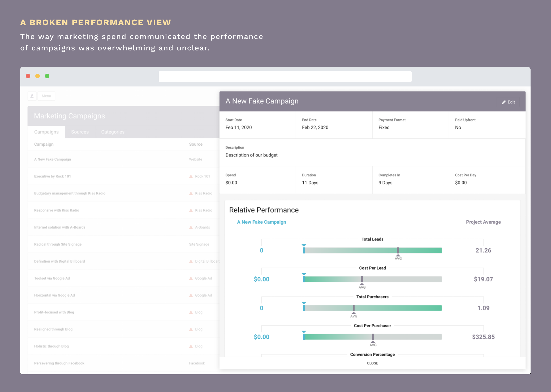Screen dimensions: 551x392
Task: Click the warning icon beside Digital Billboard
Action: [x=191, y=261]
